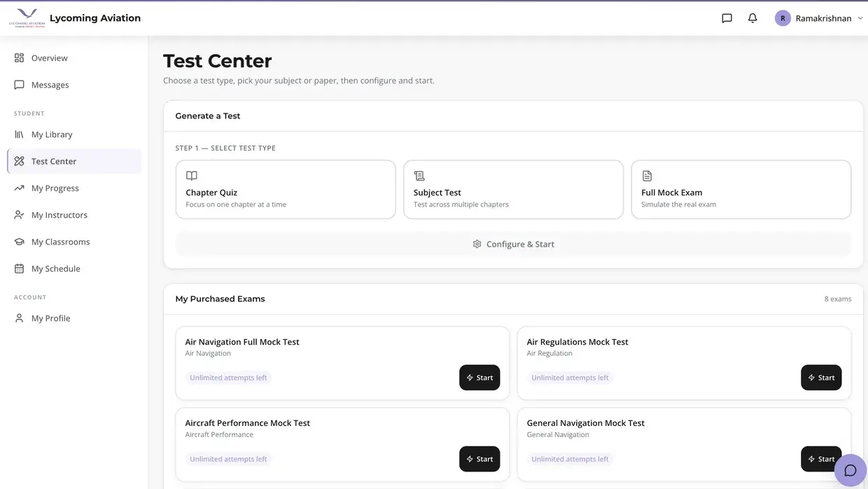The width and height of the screenshot is (868, 489).
Task: Start the Air Regulations Mock Test
Action: point(821,378)
